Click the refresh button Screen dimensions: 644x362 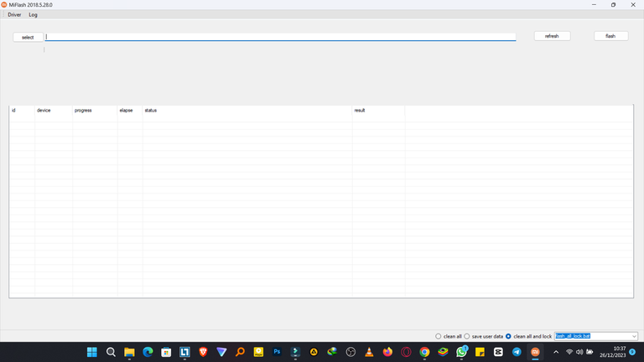pos(552,36)
